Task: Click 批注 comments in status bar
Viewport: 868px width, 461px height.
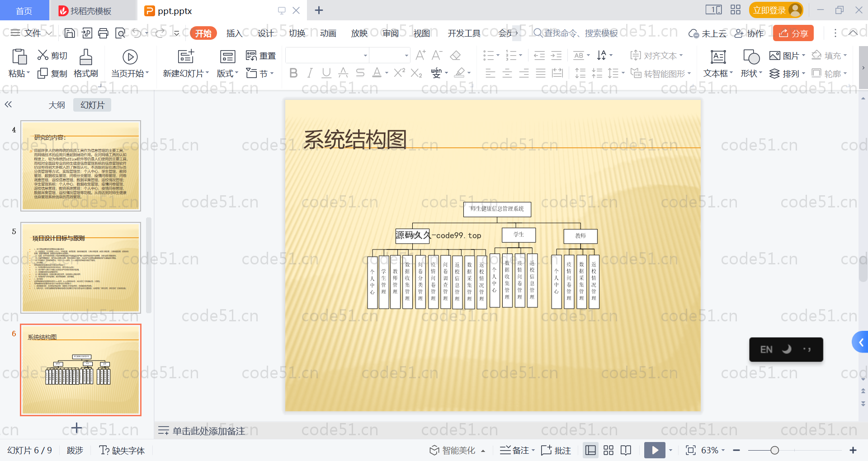Action: [x=556, y=450]
